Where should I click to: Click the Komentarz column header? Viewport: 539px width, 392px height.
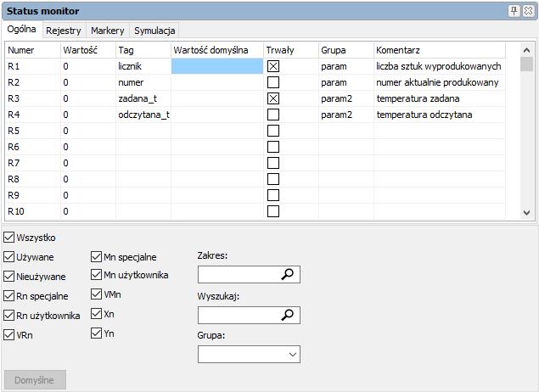point(440,50)
